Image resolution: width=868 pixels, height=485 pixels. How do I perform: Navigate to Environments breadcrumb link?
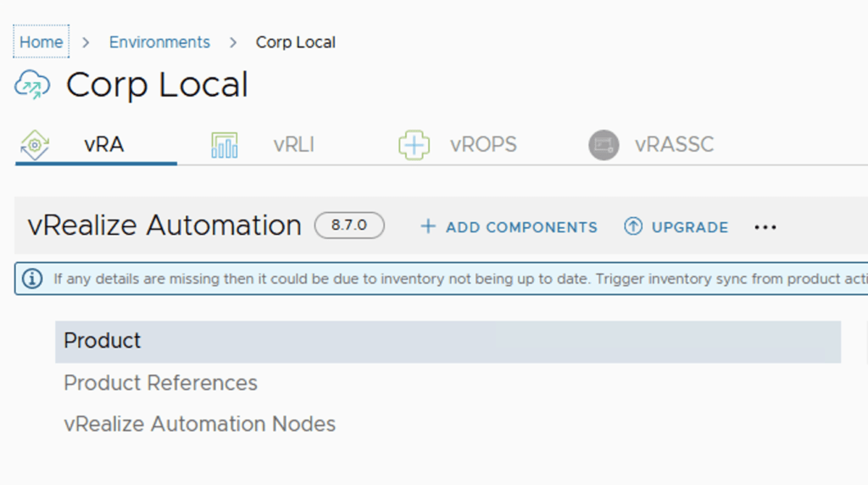pos(159,42)
